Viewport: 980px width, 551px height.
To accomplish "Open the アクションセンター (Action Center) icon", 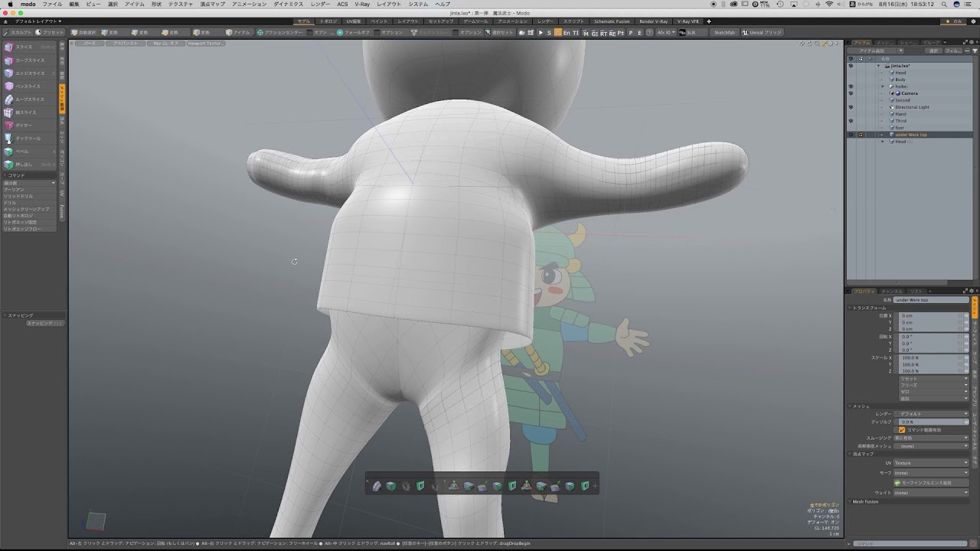I will (260, 33).
